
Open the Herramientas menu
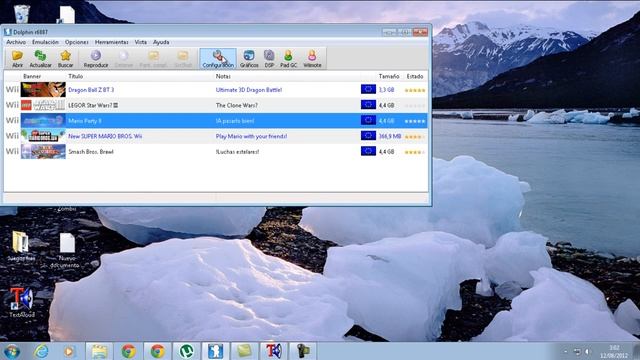click(x=111, y=42)
